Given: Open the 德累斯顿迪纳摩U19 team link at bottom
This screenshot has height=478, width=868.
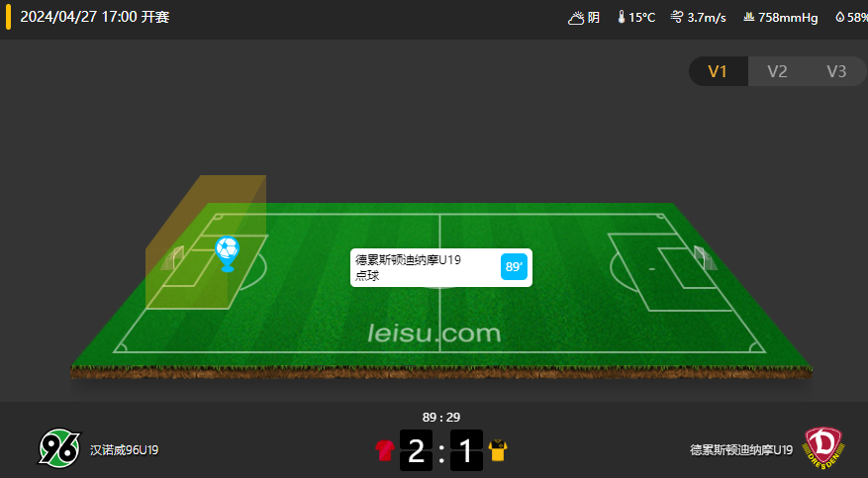Looking at the screenshot, I should [741, 450].
